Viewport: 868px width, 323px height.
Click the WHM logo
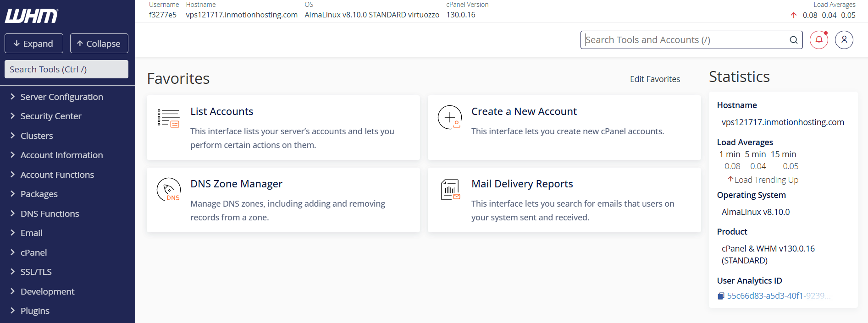[32, 16]
